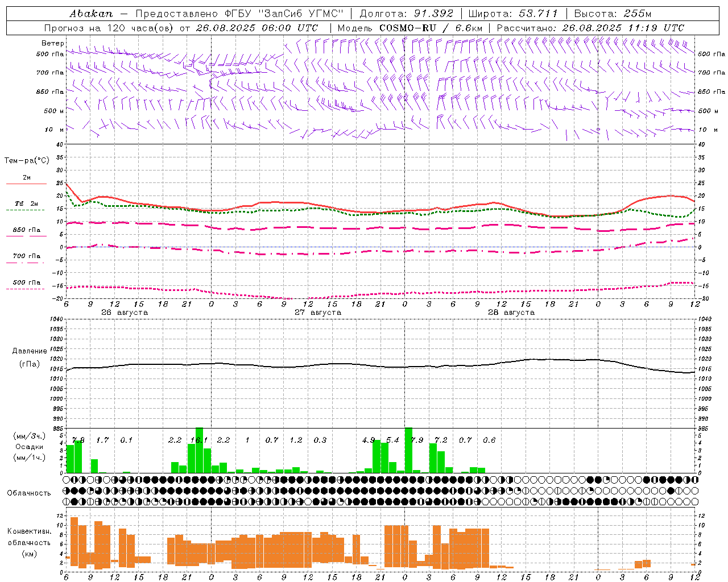
Task: Click the "26 августа" date label
Action: (x=125, y=313)
